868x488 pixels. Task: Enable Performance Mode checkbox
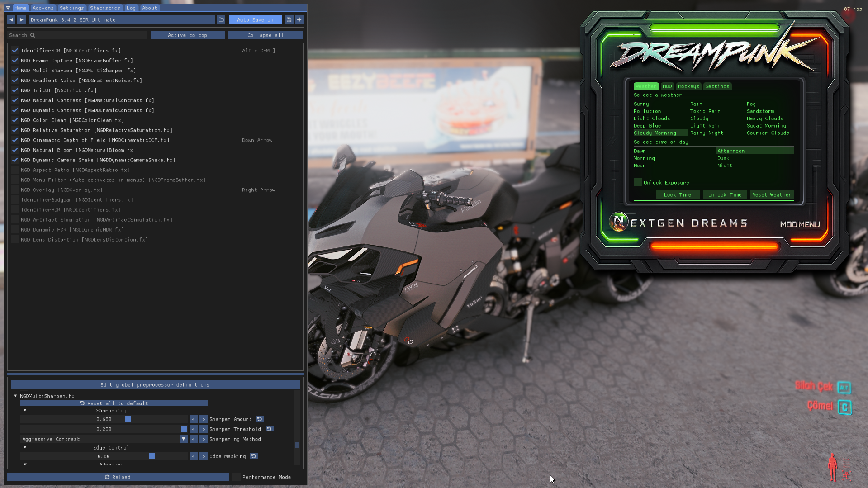[x=237, y=477]
